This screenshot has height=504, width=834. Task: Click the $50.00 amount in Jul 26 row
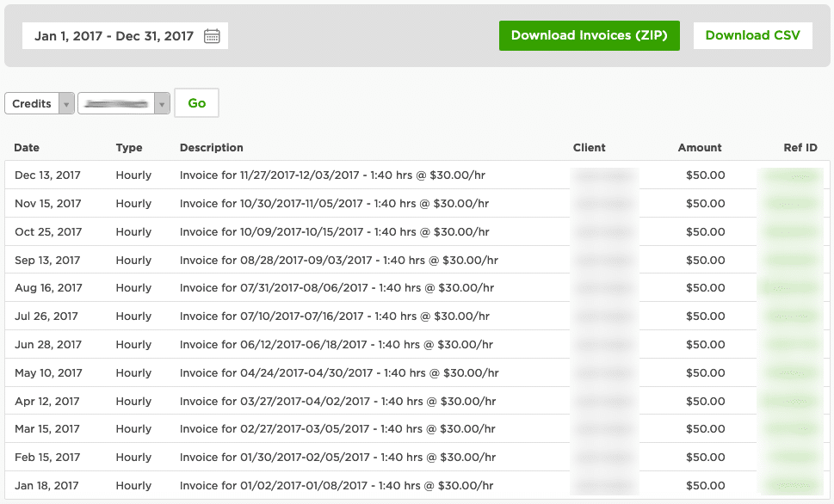[x=705, y=317]
